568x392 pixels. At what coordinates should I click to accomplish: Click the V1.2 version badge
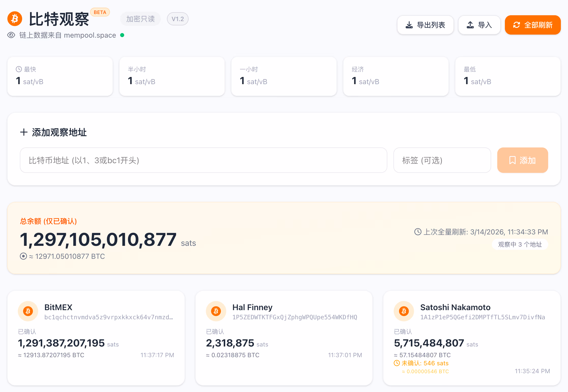point(178,19)
